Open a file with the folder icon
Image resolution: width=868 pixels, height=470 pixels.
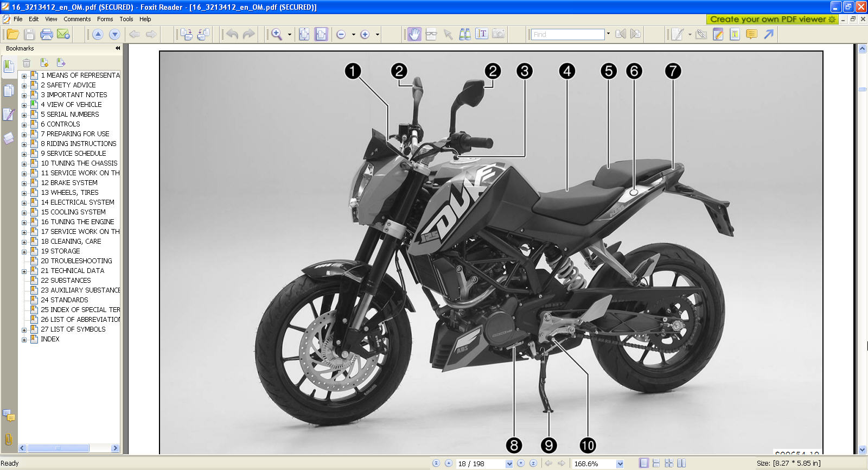pyautogui.click(x=12, y=34)
